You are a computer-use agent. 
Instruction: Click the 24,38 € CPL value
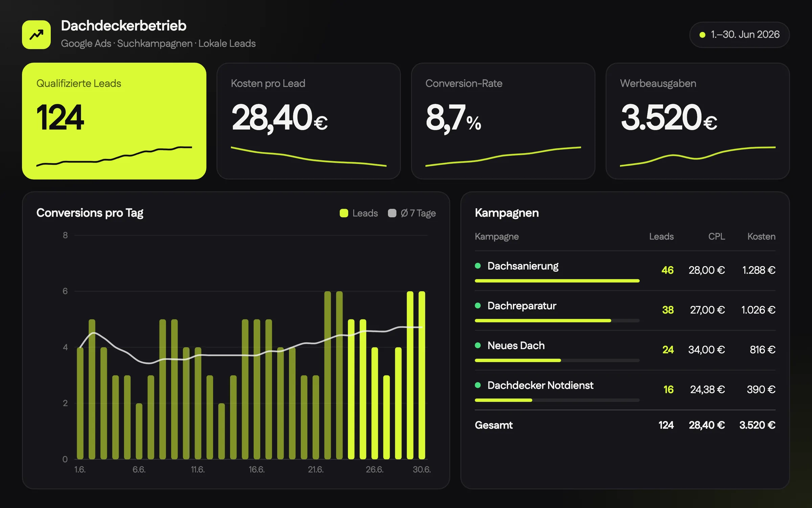click(x=707, y=389)
